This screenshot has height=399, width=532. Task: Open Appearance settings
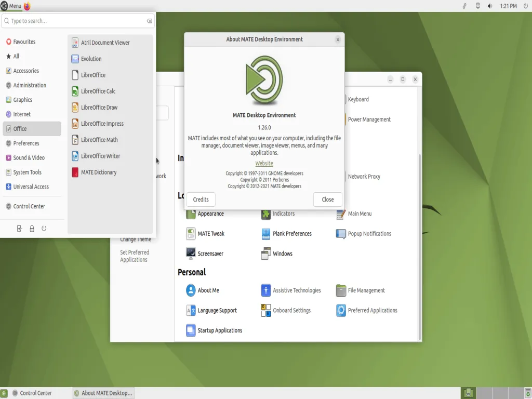(x=205, y=214)
